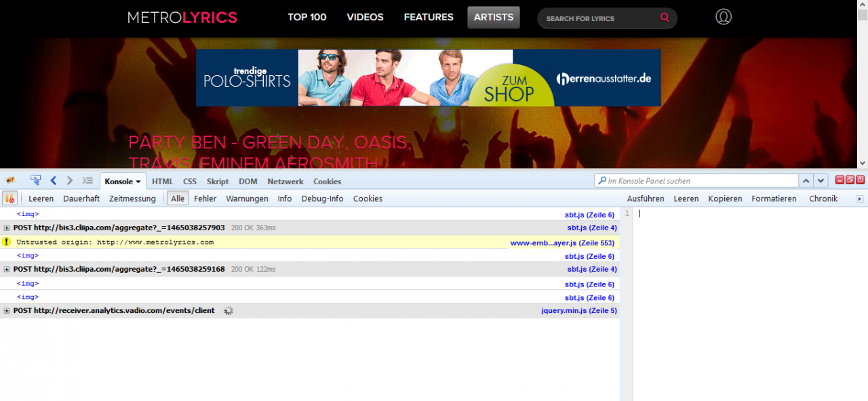
Task: Open the Konsole tab dropdown arrow
Action: pos(138,182)
